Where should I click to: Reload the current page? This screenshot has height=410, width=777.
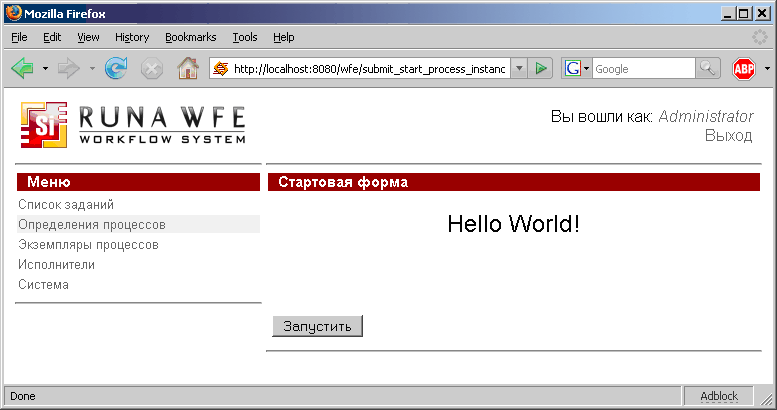point(116,68)
